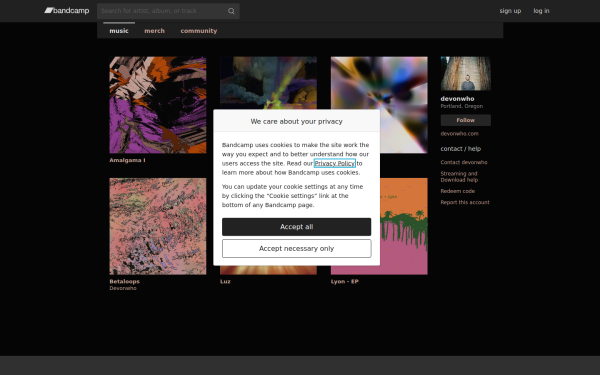Click the Lyon - EP album title
This screenshot has height=375, width=600.
tap(344, 281)
